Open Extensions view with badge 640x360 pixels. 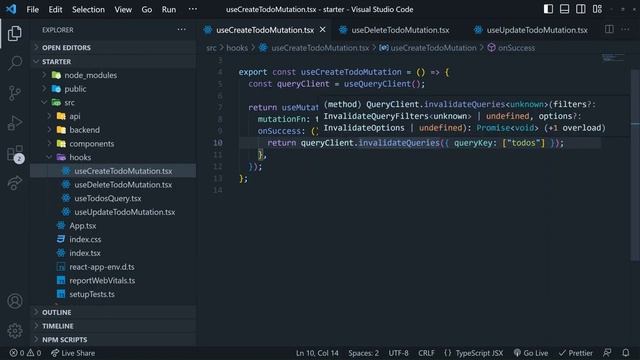(x=16, y=154)
